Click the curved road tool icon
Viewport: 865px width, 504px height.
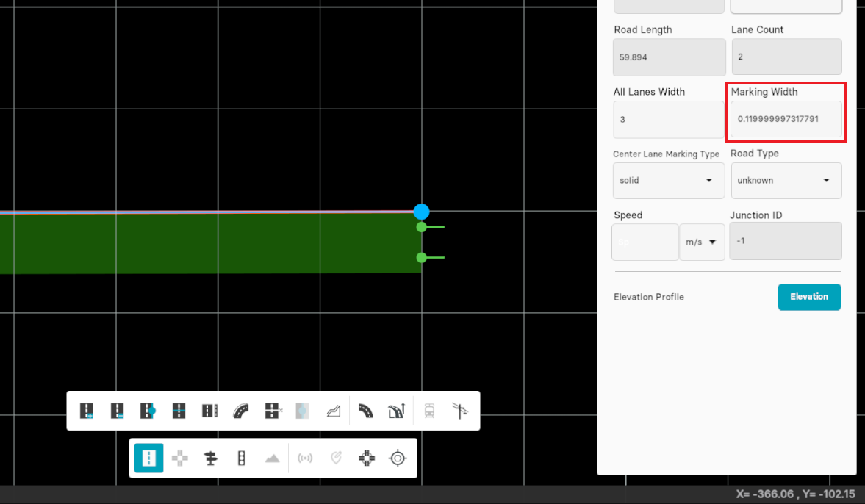coord(241,411)
